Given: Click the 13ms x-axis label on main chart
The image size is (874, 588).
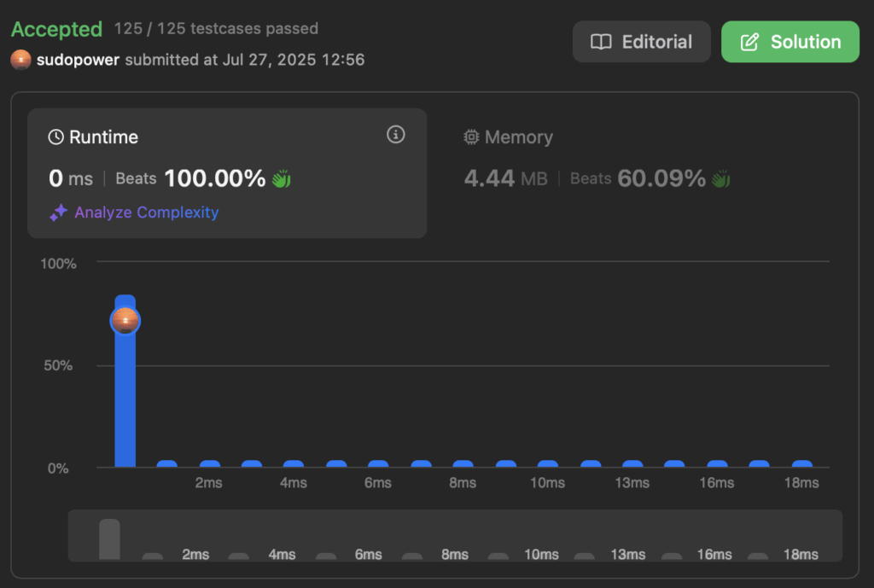Looking at the screenshot, I should pos(632,483).
